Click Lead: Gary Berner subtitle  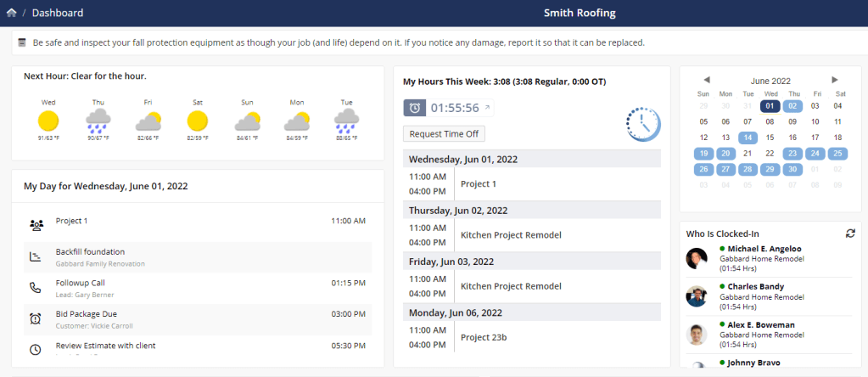[85, 295]
